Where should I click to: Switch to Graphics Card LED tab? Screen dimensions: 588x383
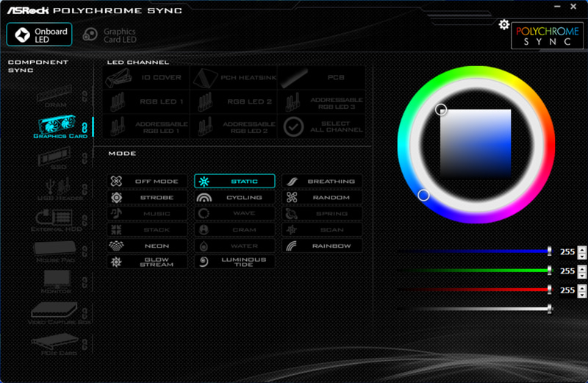coord(110,35)
